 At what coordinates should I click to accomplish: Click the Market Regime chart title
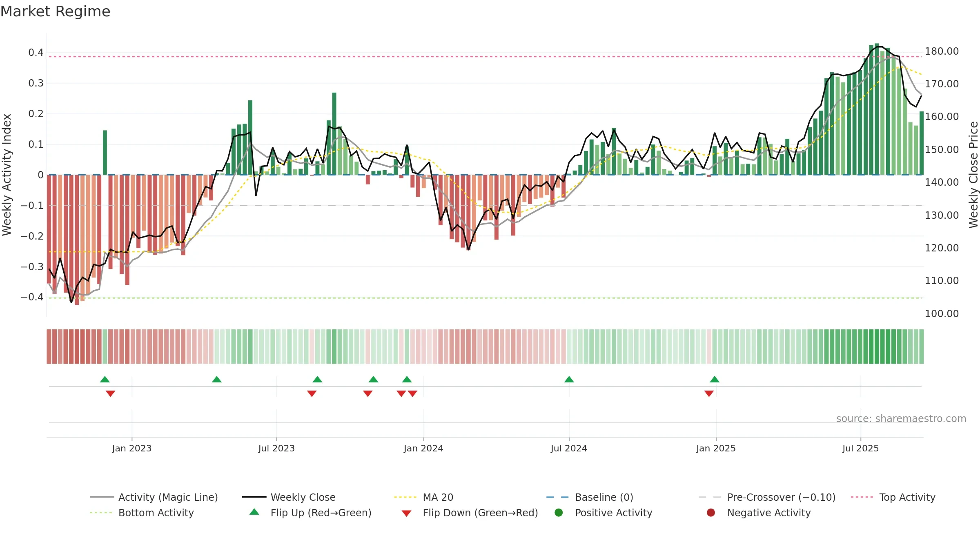point(56,11)
